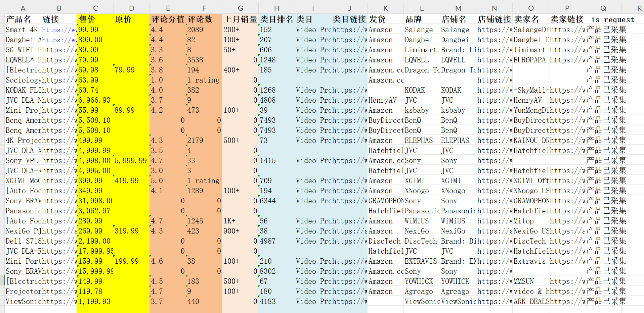Click the 类目排名 header cell
The height and width of the screenshot is (313, 644).
[x=277, y=19]
